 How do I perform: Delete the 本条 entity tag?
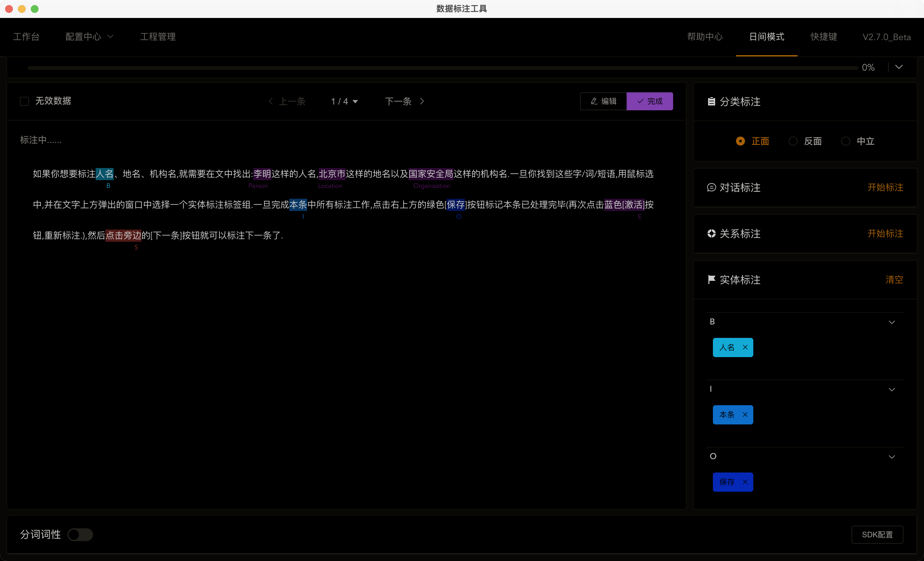coord(745,414)
